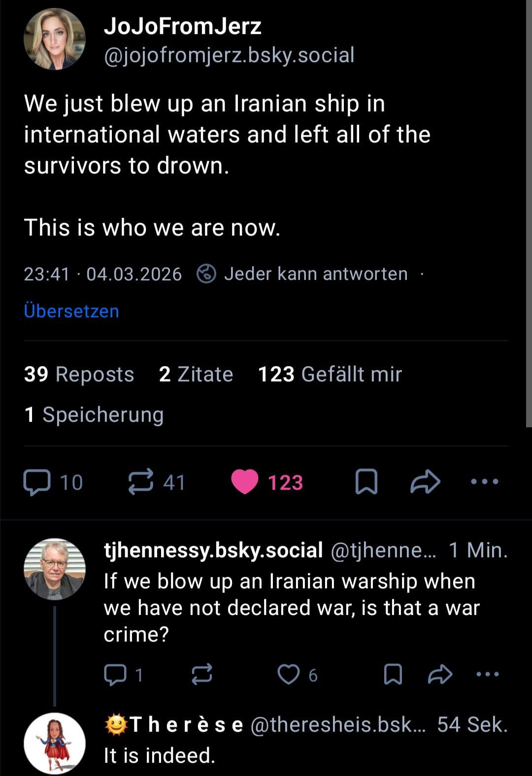Click the Übersetzen translate link
532x776 pixels.
coord(71,311)
